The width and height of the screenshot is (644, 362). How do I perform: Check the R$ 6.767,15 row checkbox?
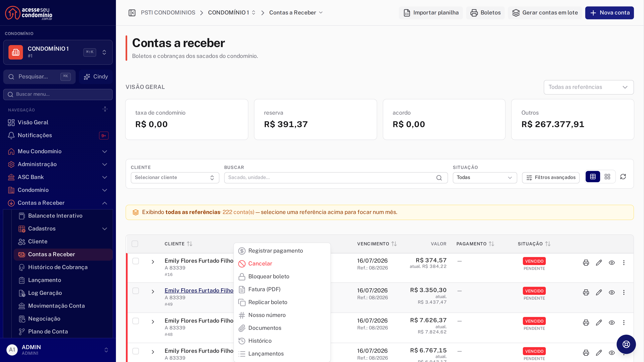(x=135, y=351)
